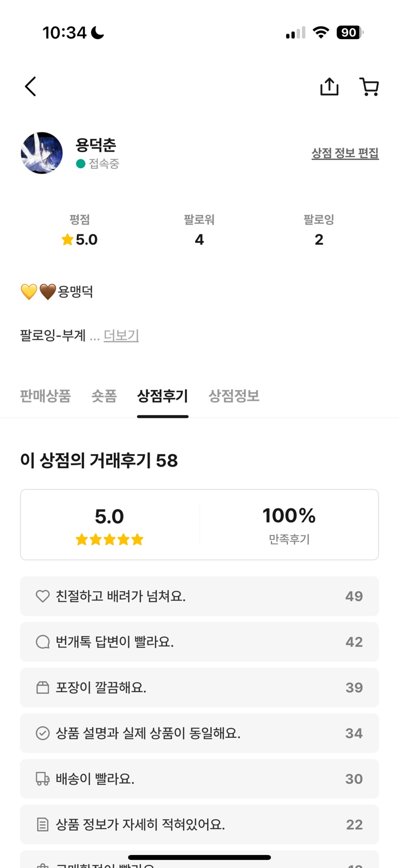Open 상점 정보 편집 link
This screenshot has width=399, height=868.
345,154
